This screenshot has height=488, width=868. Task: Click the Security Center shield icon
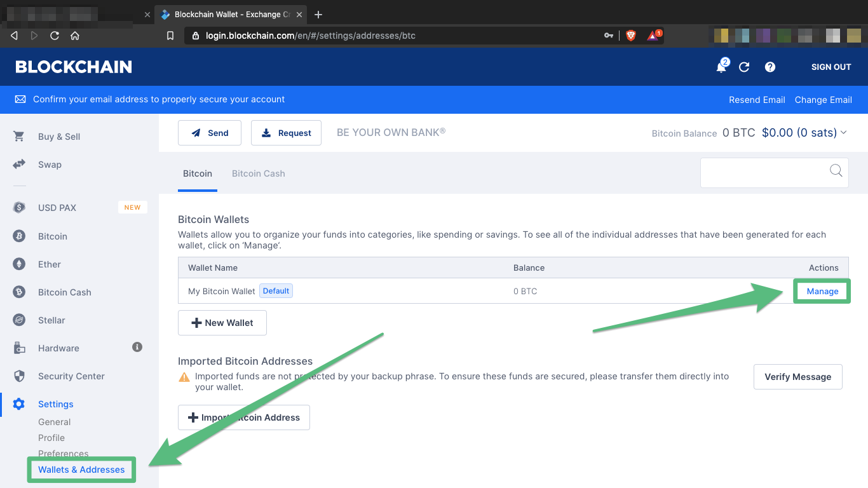19,376
